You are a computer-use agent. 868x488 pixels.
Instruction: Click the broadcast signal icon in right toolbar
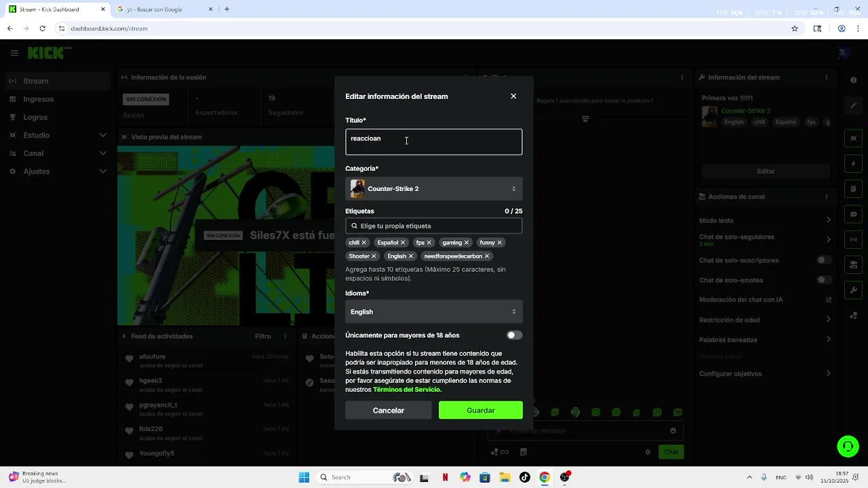click(854, 239)
